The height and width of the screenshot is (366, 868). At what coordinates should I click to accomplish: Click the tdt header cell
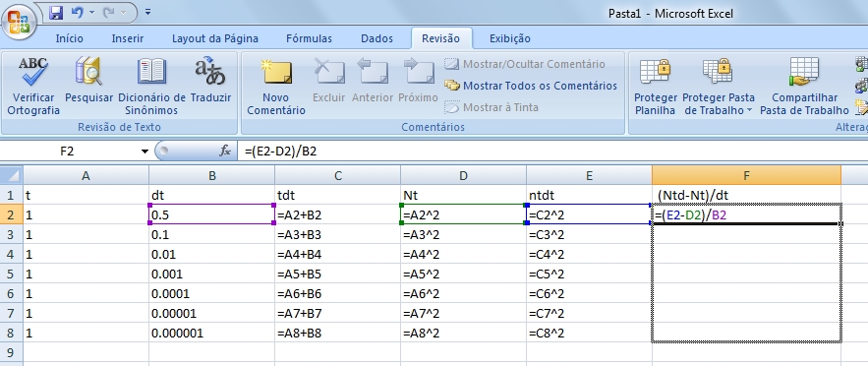tap(338, 195)
